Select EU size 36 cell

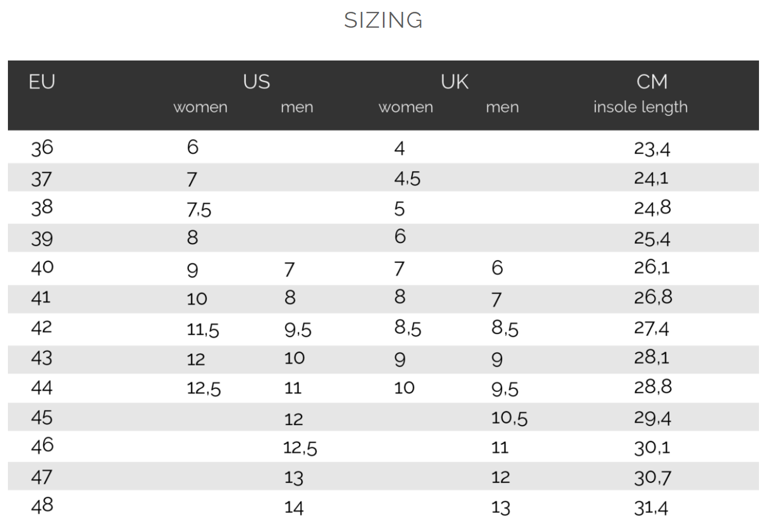pyautogui.click(x=42, y=148)
